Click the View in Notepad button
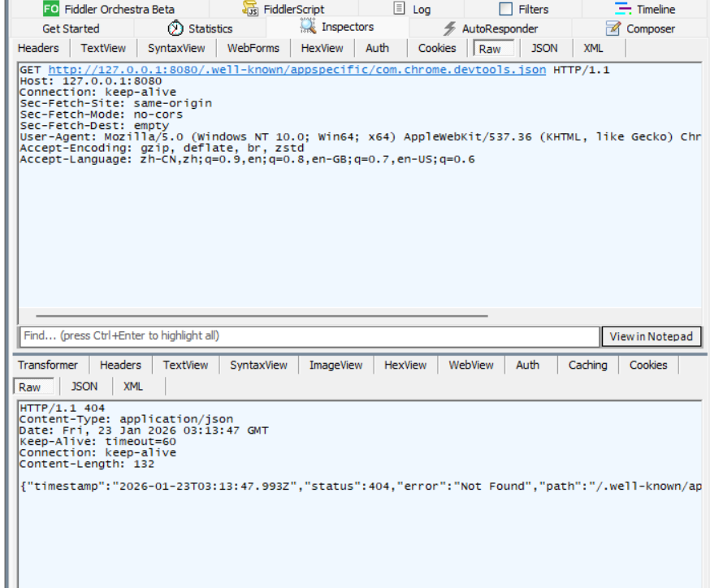Image resolution: width=710 pixels, height=588 pixels. coord(652,336)
